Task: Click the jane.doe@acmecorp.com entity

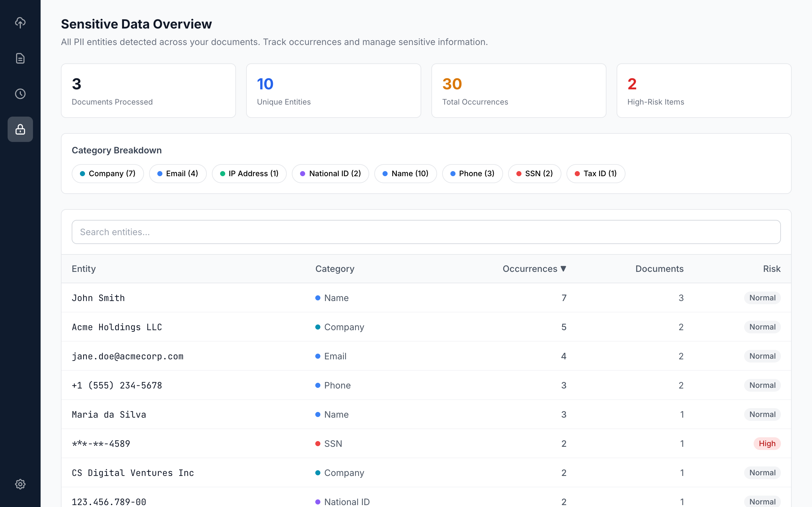Action: [128, 356]
